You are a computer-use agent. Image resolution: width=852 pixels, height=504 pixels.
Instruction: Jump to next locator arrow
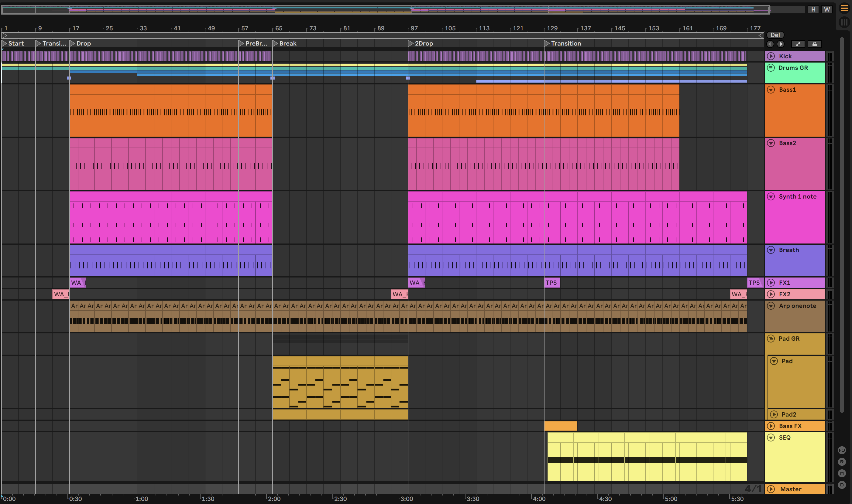click(781, 44)
